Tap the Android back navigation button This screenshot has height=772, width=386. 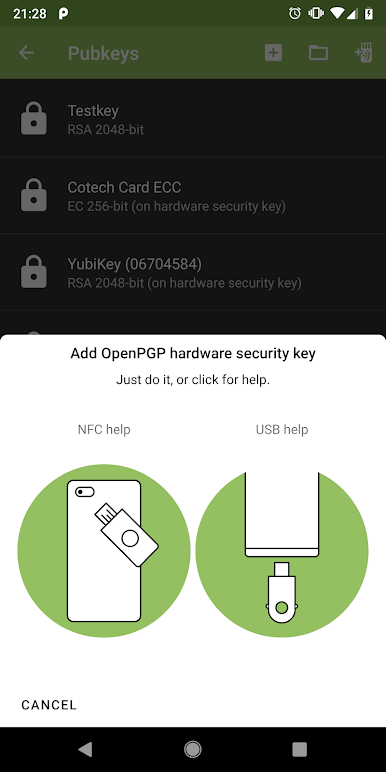(85, 749)
